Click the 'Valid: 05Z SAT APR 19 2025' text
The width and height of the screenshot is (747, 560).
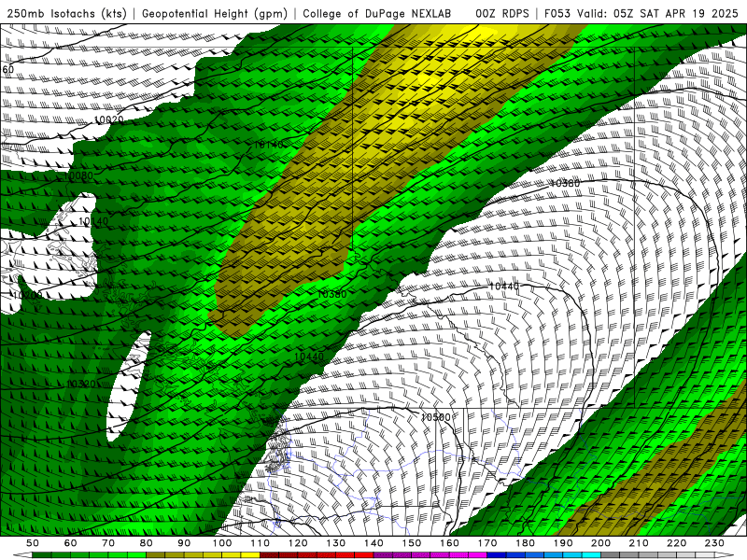coord(658,13)
